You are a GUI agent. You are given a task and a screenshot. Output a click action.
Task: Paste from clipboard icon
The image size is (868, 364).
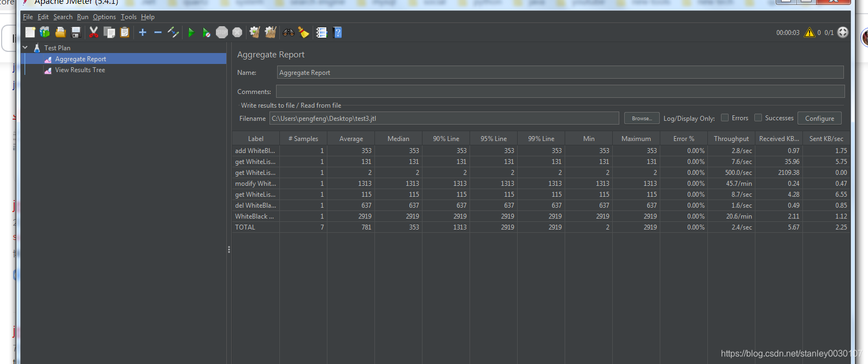125,33
